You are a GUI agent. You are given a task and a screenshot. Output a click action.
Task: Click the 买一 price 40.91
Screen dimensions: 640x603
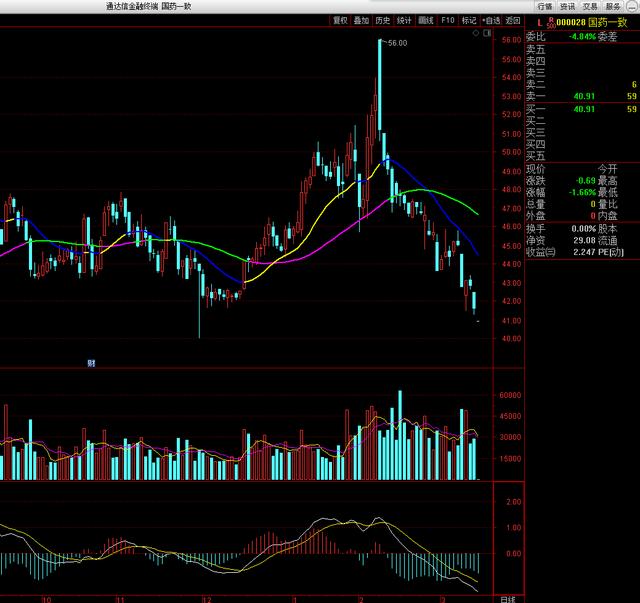point(584,109)
